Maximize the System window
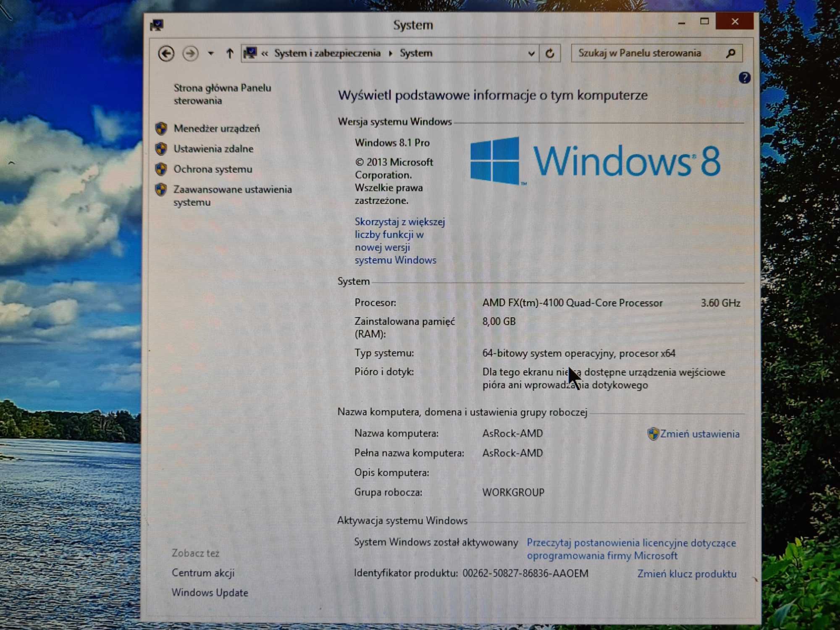The image size is (840, 630). [x=704, y=22]
